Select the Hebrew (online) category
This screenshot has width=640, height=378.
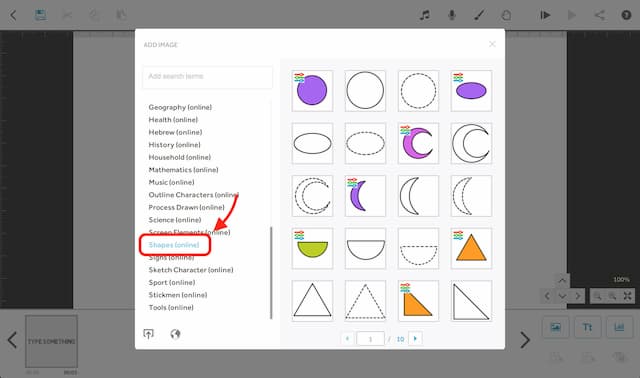coord(175,132)
